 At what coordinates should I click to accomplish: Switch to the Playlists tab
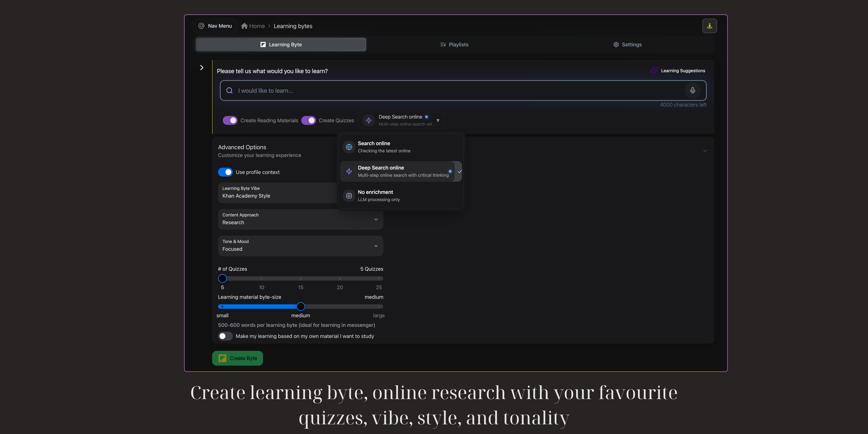coord(454,44)
